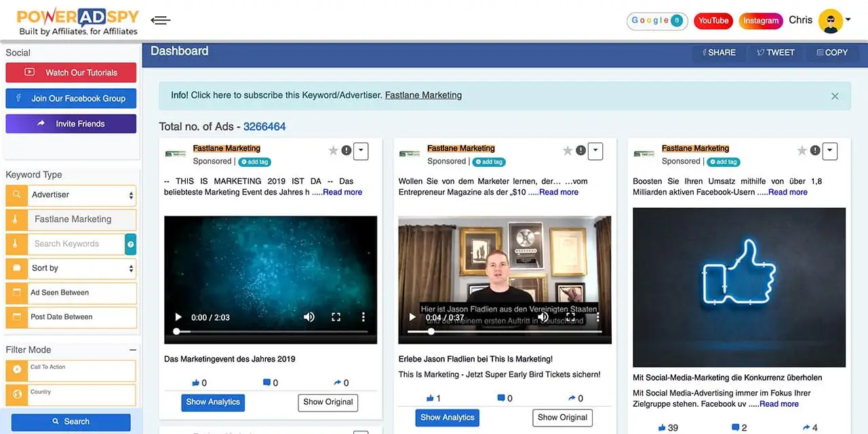Open Watch Our Tutorials

[x=71, y=73]
